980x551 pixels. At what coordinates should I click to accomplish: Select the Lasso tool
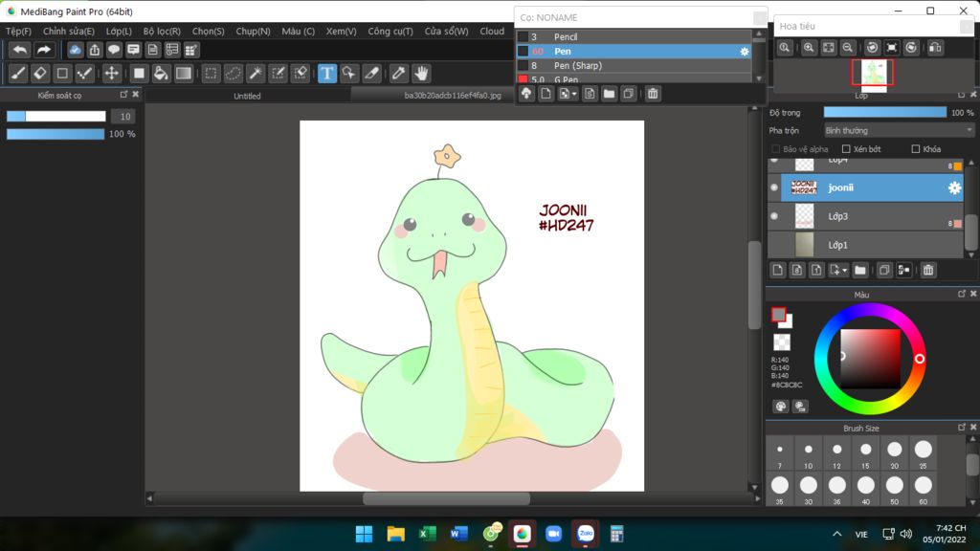click(x=234, y=74)
